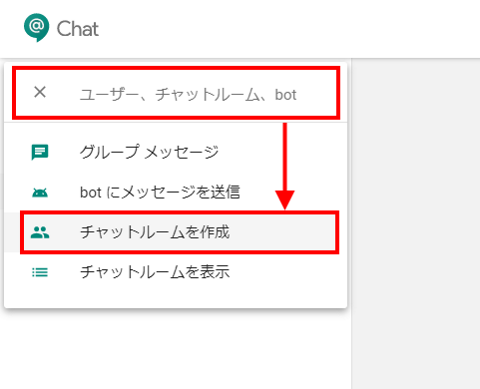
Task: Open チャットルームを表示 entry
Action: [x=176, y=272]
